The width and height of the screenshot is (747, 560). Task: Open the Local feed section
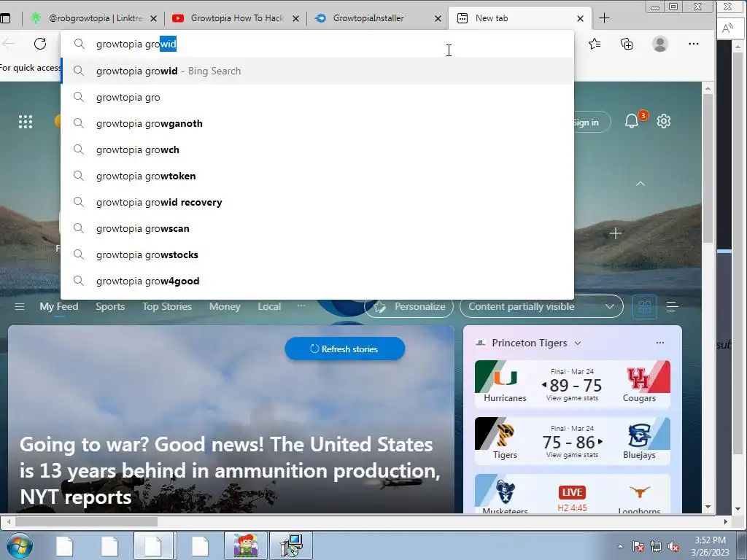click(x=269, y=307)
